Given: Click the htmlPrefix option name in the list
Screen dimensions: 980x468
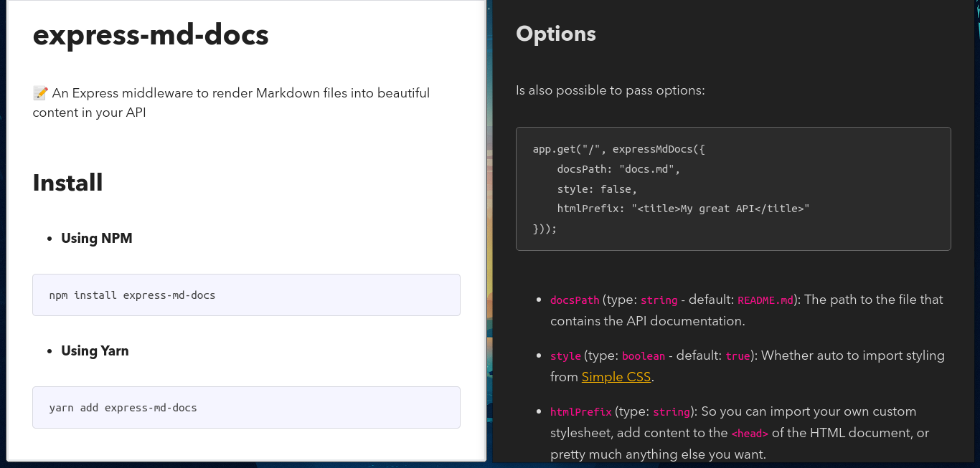Looking at the screenshot, I should tap(581, 412).
